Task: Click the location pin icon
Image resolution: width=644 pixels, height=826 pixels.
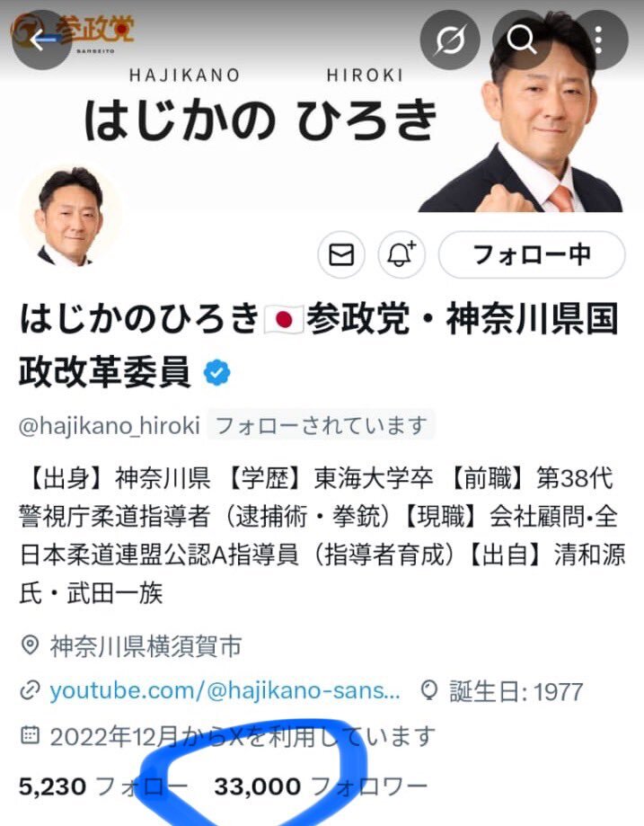Action: tap(30, 646)
